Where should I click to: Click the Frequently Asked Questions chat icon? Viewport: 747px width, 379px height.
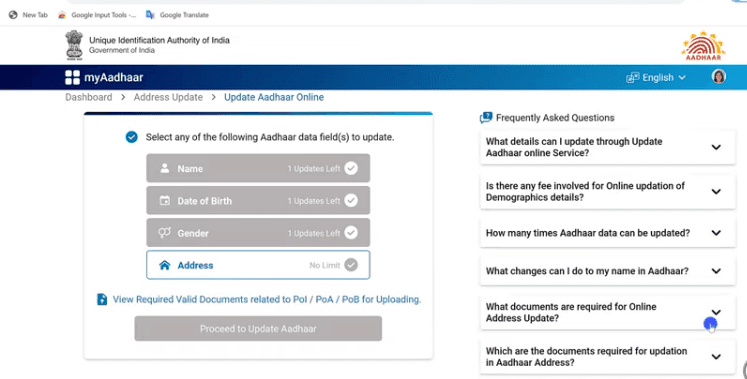[486, 118]
